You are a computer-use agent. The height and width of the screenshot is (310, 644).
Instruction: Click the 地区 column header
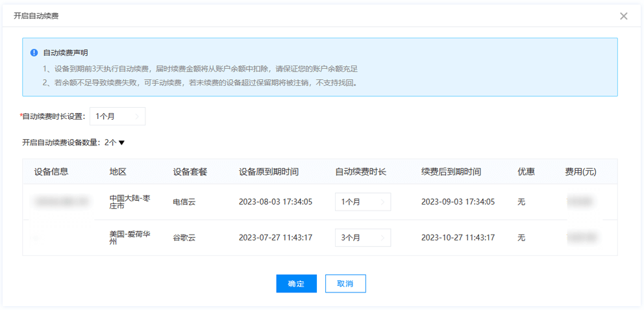pos(118,172)
